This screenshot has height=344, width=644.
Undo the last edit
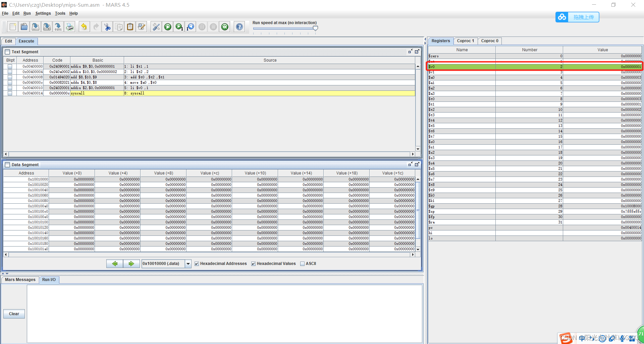click(x=84, y=27)
